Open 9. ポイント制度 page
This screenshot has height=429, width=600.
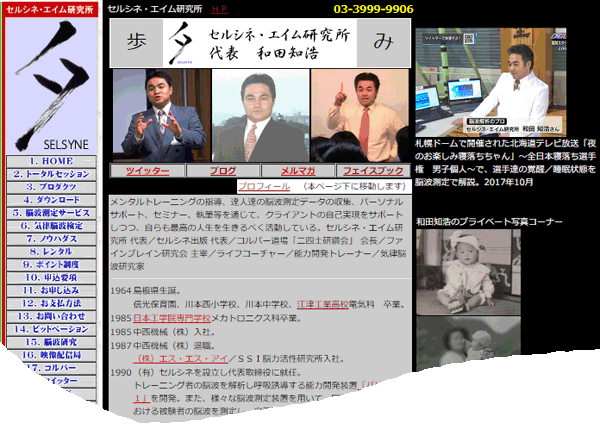click(51, 265)
